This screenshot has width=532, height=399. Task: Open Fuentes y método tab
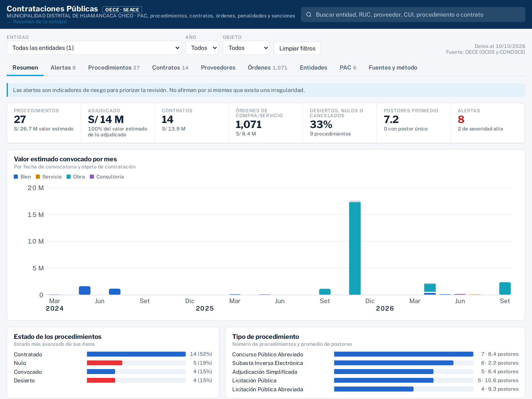(x=393, y=68)
